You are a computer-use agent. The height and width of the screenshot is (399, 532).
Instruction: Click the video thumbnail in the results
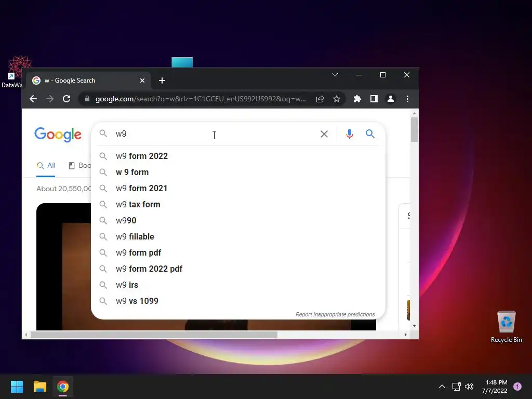coord(63,267)
